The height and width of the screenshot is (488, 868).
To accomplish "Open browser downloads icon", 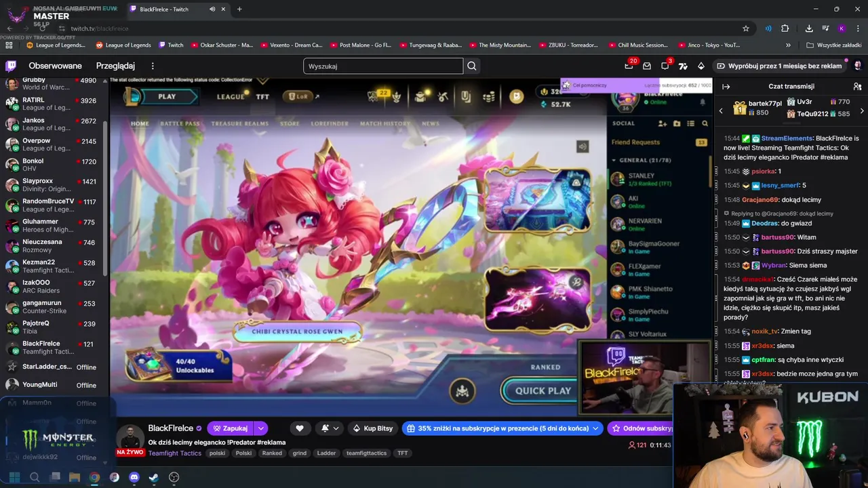I will click(809, 28).
